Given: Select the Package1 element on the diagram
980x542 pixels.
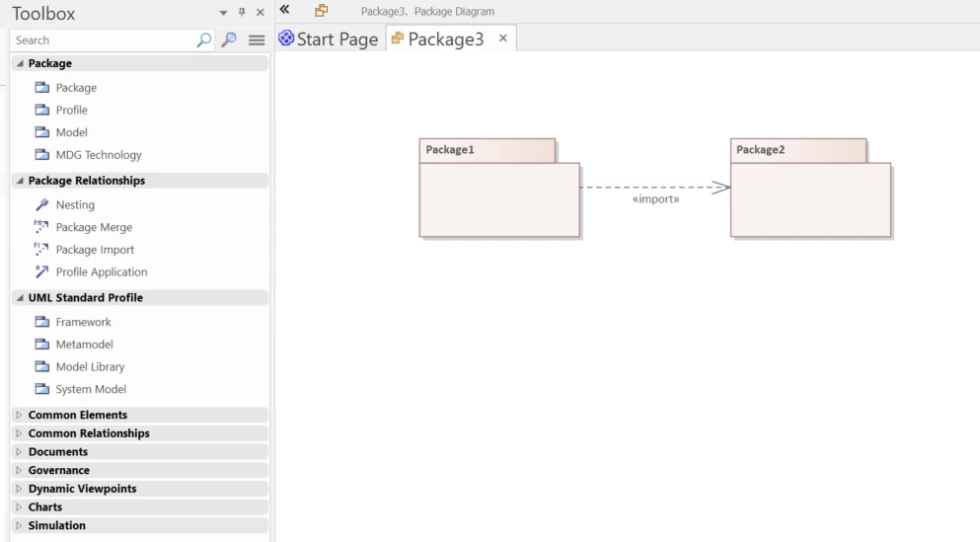Looking at the screenshot, I should (x=499, y=189).
